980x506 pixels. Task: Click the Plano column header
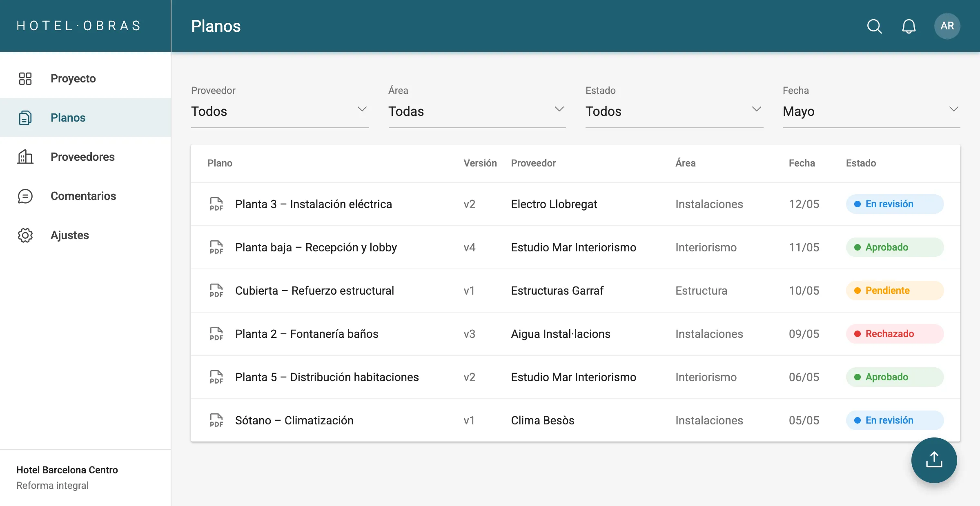[x=220, y=163]
